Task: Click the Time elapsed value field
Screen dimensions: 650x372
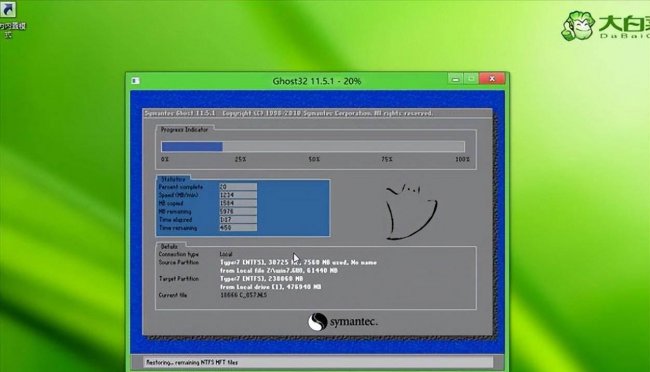Action: point(238,220)
